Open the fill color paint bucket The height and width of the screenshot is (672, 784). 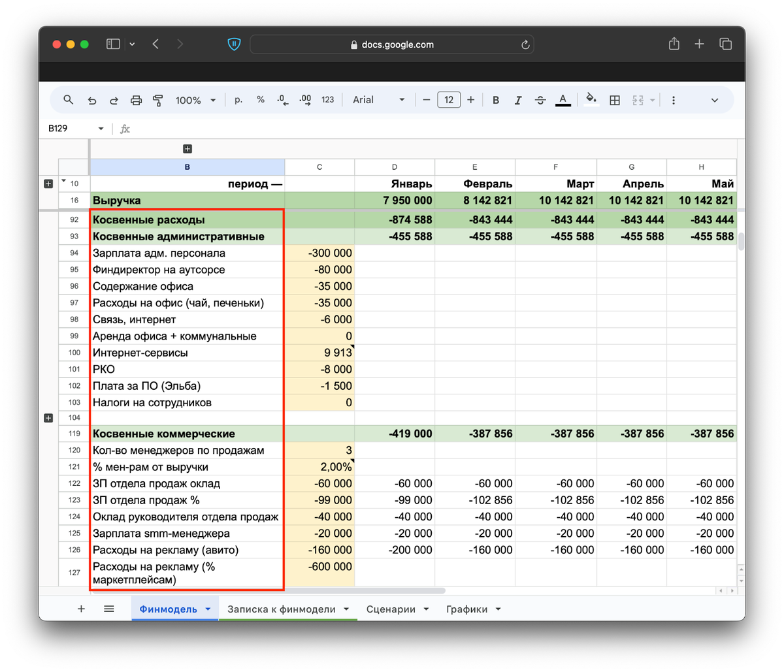(x=591, y=100)
